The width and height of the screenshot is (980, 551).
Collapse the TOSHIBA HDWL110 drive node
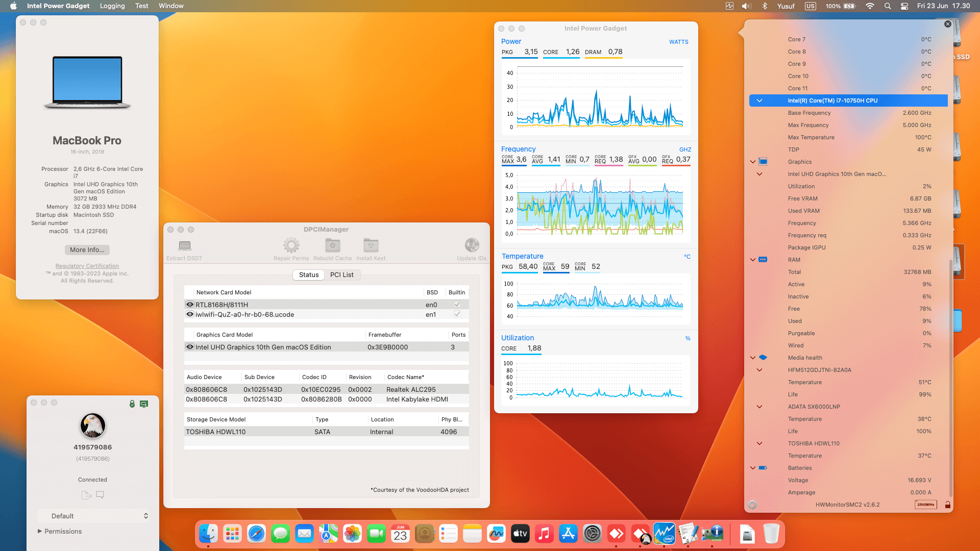point(759,443)
